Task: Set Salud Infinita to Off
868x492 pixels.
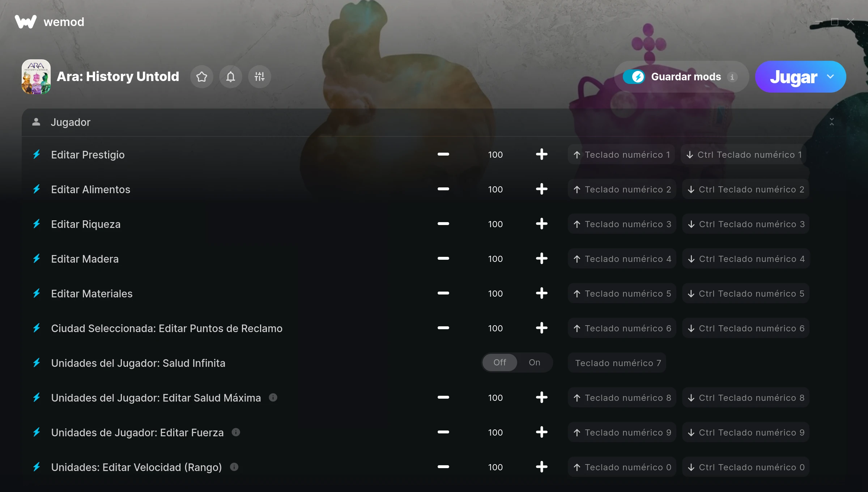Action: [500, 362]
